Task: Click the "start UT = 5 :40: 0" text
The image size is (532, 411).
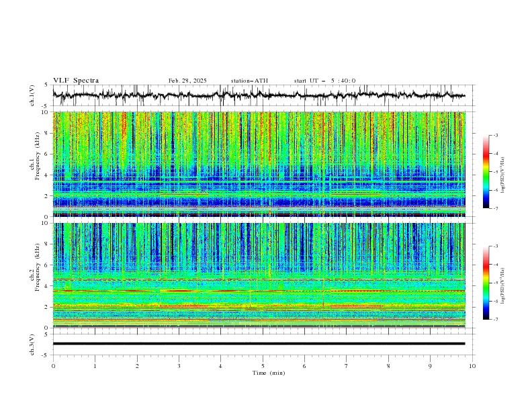Action: (324, 81)
